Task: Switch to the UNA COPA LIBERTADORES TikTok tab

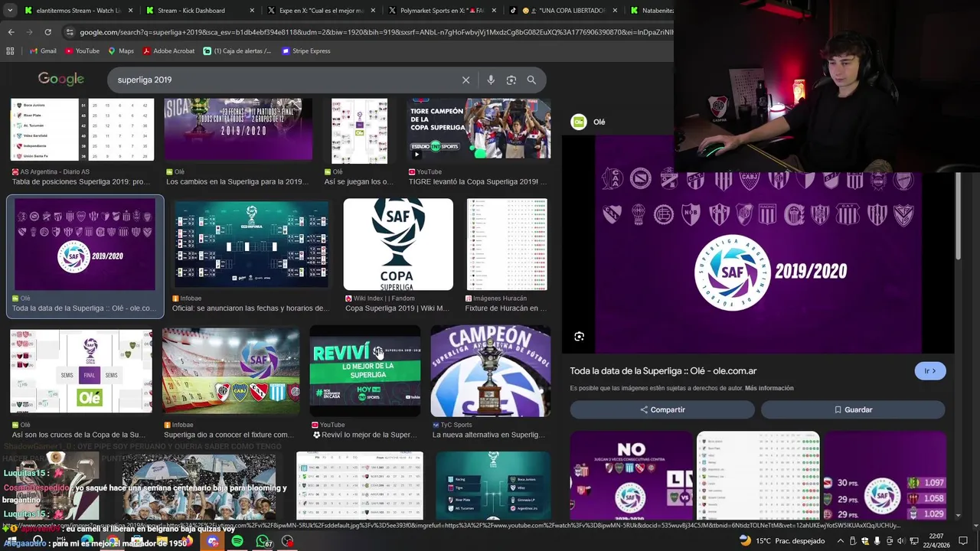Action: click(x=563, y=11)
